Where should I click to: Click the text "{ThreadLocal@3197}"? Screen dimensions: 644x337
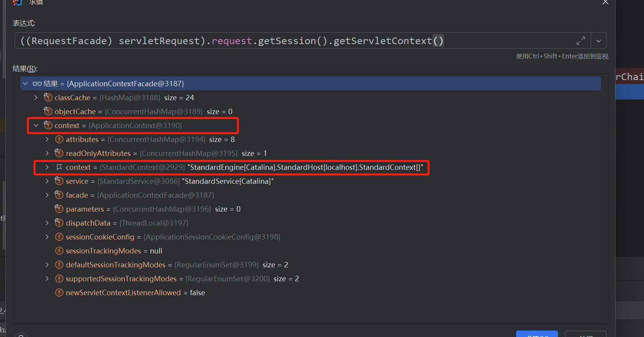click(154, 223)
